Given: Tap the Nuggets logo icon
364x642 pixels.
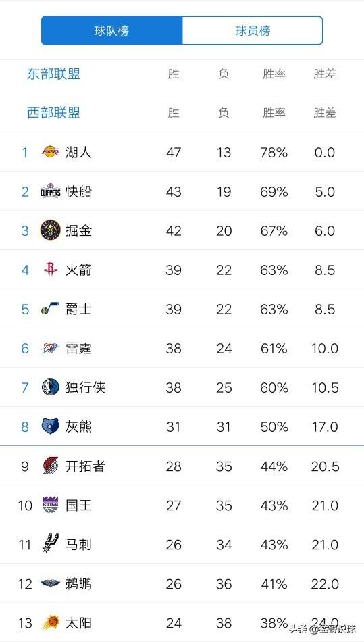Looking at the screenshot, I should tap(51, 230).
